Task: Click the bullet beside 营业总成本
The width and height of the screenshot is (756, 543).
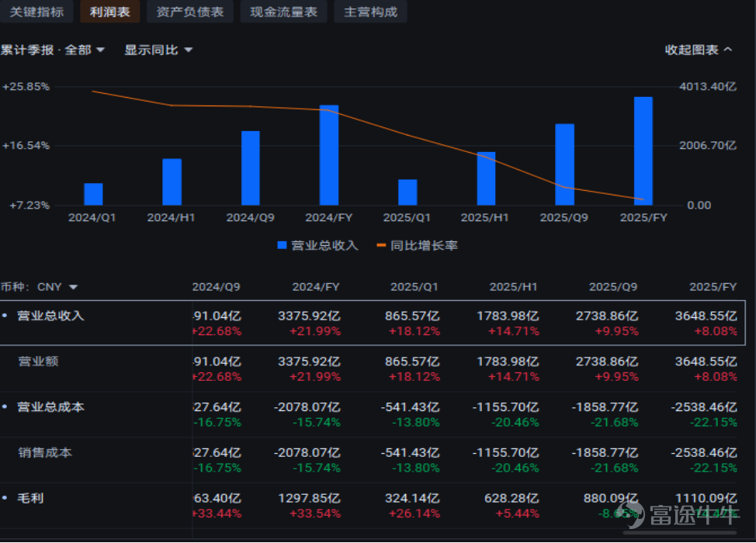Action: pos(5,406)
